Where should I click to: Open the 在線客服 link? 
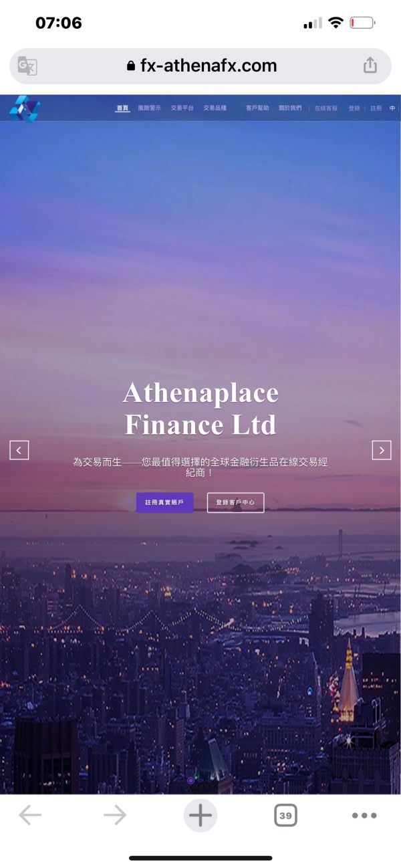pyautogui.click(x=326, y=108)
